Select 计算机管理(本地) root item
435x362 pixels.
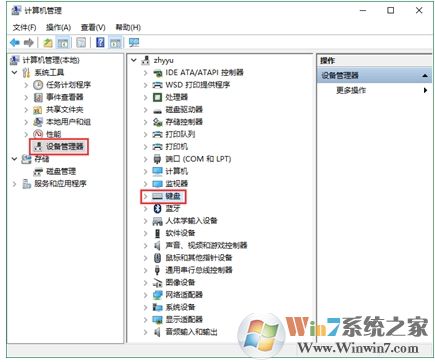point(51,60)
